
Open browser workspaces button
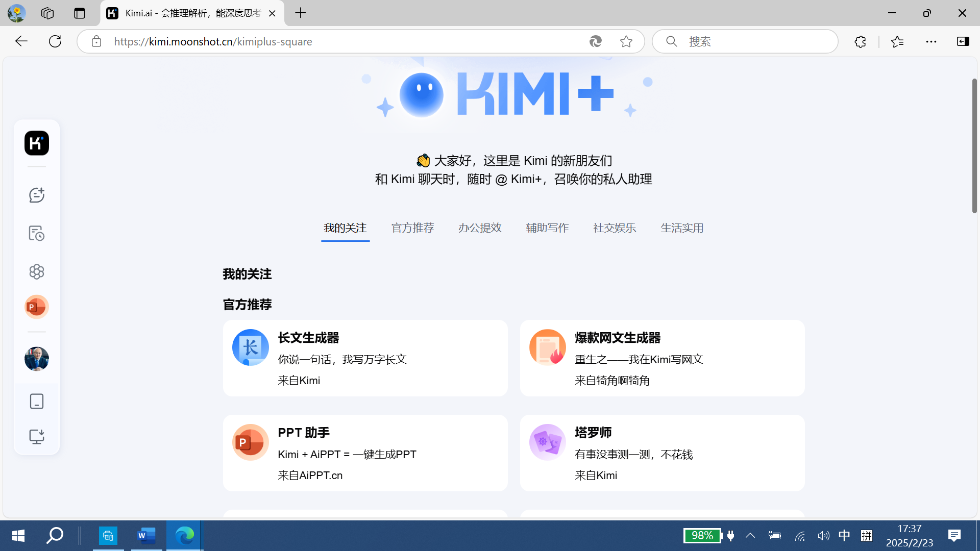coord(47,13)
